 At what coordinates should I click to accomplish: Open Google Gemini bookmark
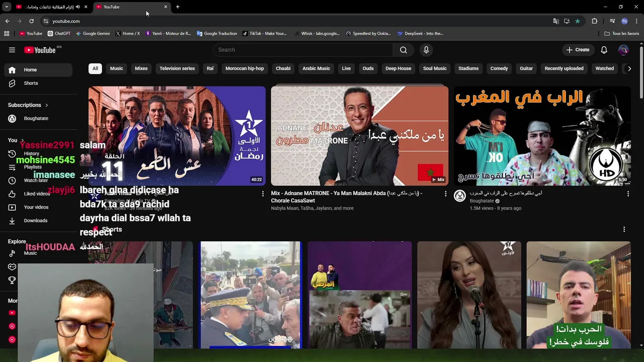click(93, 34)
